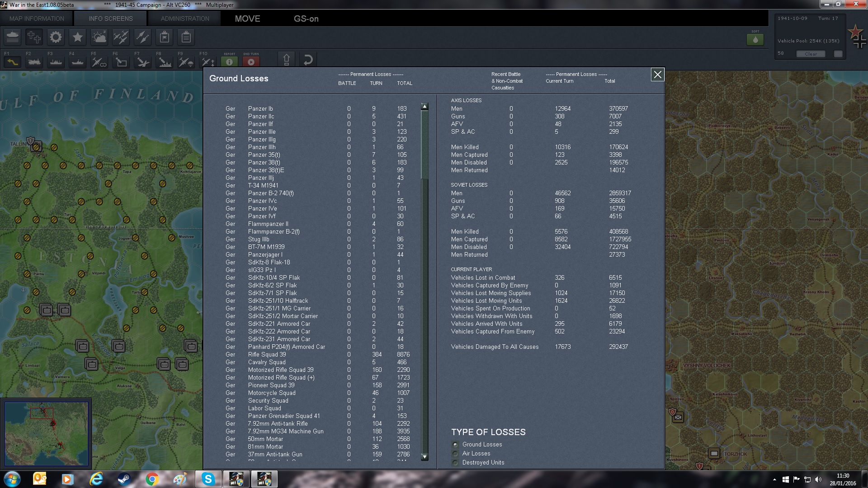Select F2 rail movement train icon

pyautogui.click(x=34, y=62)
